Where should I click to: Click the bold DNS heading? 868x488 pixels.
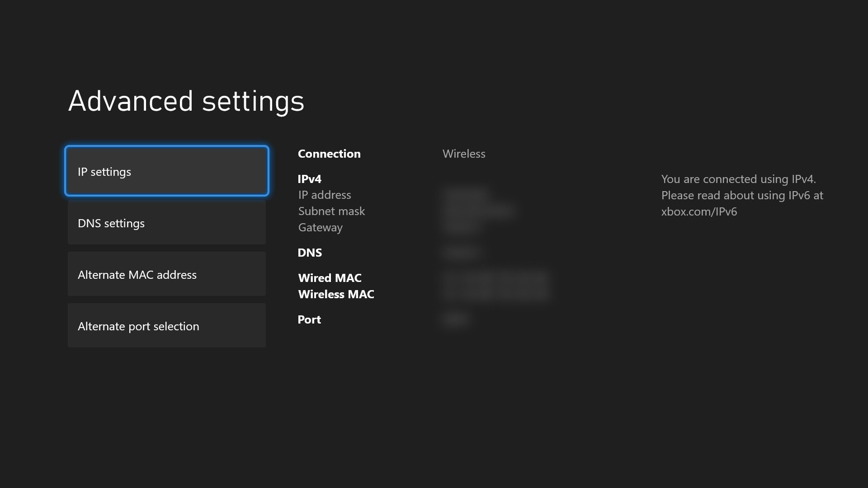309,253
